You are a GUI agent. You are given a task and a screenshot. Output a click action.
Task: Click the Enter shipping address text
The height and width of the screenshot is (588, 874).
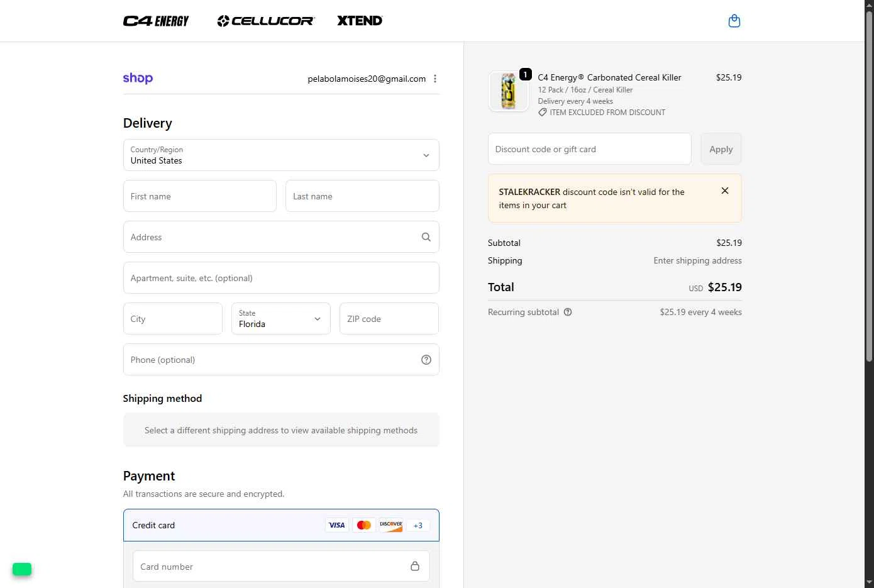click(x=697, y=260)
